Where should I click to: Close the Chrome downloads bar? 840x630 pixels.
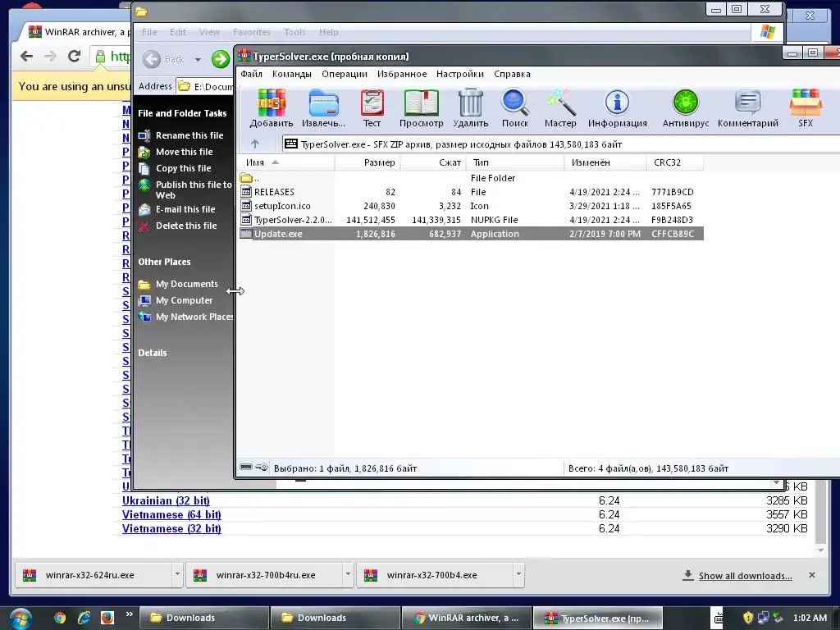811,575
